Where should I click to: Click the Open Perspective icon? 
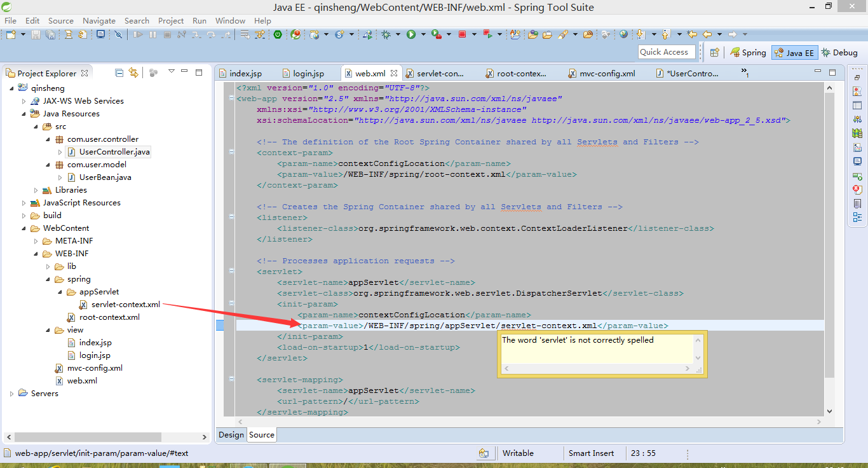point(715,52)
